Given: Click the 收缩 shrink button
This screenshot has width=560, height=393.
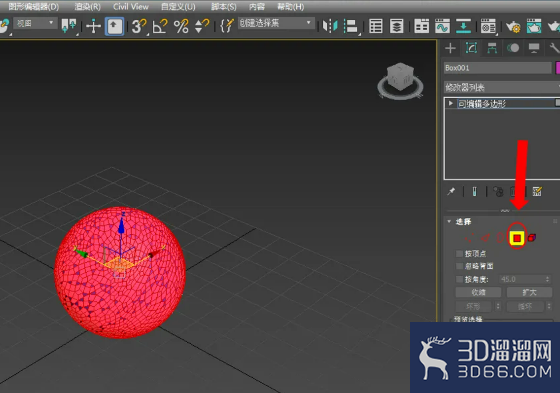Looking at the screenshot, I should (x=478, y=292).
